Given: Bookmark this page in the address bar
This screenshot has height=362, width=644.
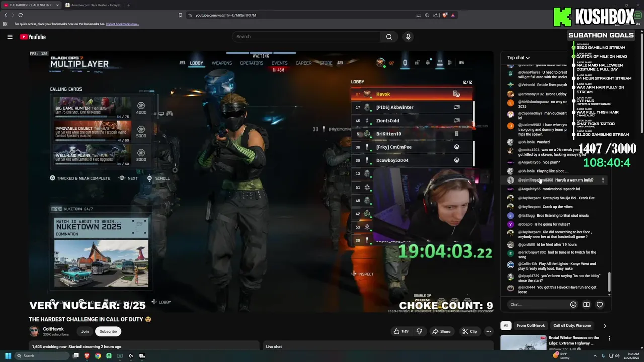Looking at the screenshot, I should coord(180,15).
